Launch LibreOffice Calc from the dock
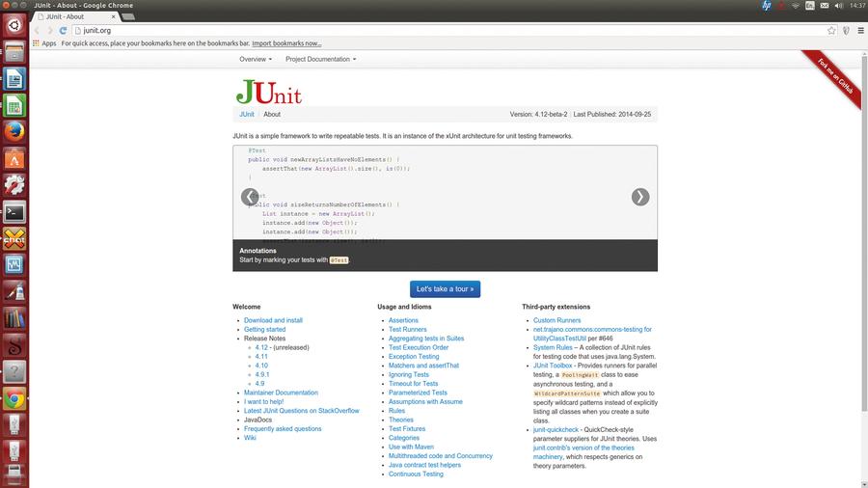 pos(14,106)
